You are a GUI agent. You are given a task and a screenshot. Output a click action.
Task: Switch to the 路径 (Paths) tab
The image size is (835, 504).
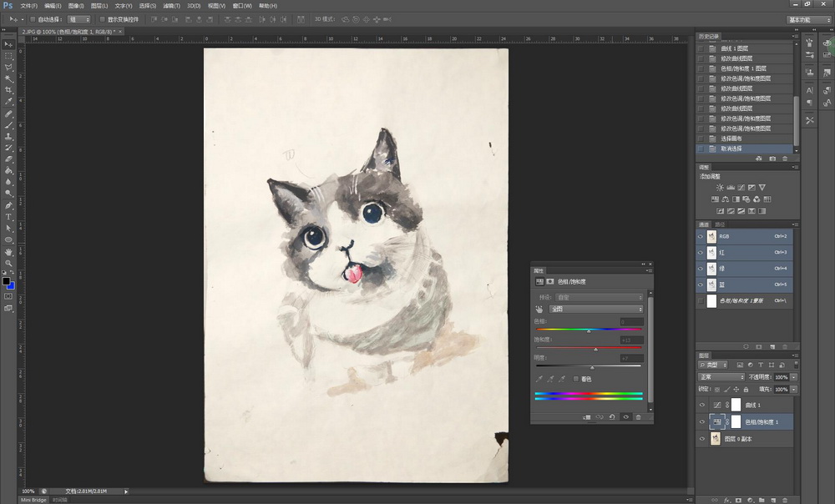coord(720,224)
